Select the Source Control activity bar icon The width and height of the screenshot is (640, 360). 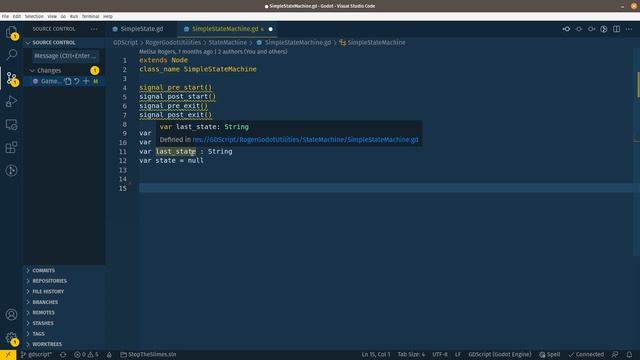[11, 78]
